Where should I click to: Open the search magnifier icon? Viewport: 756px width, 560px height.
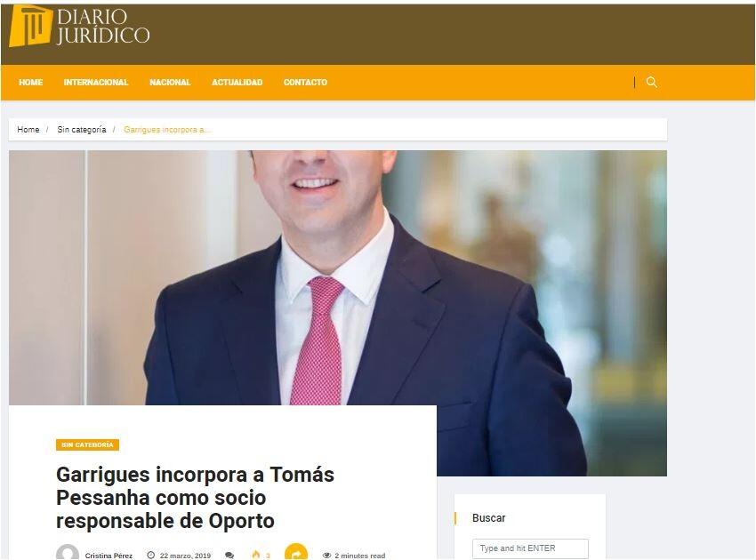click(x=651, y=83)
